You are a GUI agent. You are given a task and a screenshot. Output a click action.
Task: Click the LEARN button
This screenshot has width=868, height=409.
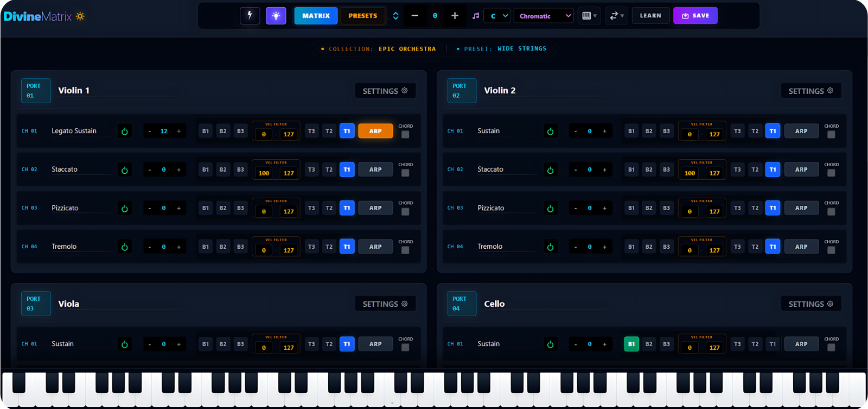tap(650, 16)
